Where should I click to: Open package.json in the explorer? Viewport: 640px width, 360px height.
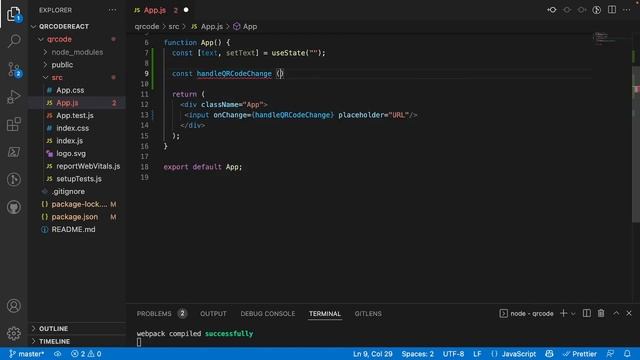click(x=75, y=217)
